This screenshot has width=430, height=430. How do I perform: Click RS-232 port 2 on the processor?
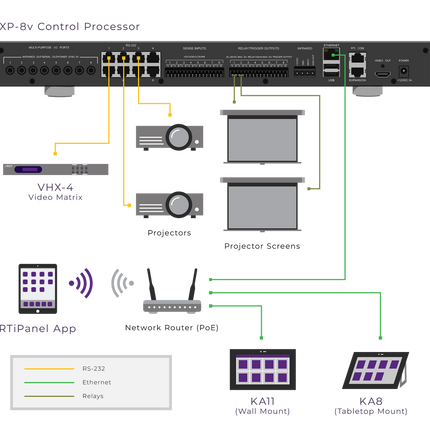pos(124,58)
